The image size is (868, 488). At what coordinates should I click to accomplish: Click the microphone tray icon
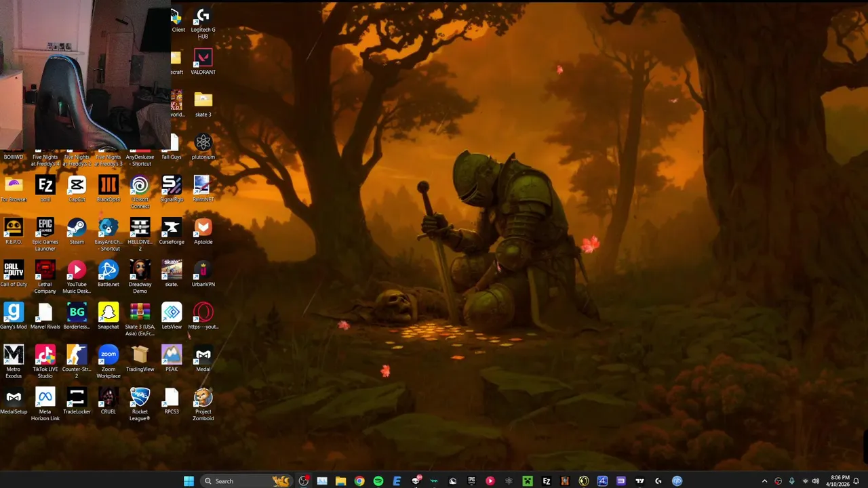791,481
